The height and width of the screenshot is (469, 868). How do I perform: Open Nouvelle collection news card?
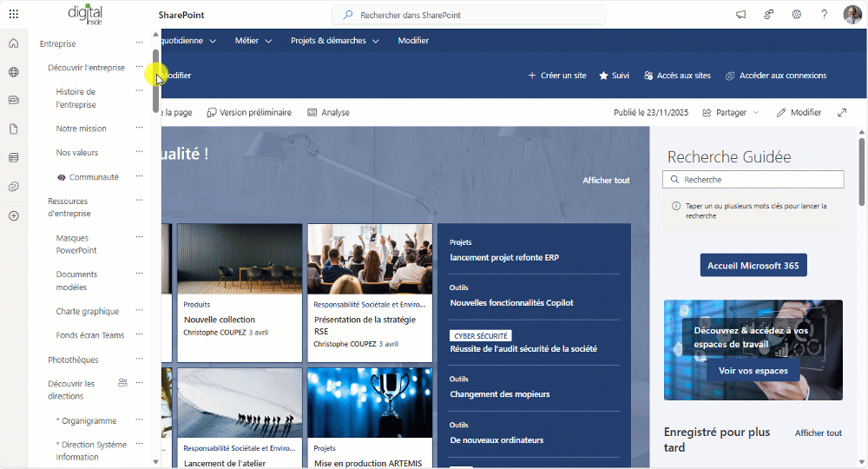point(240,293)
